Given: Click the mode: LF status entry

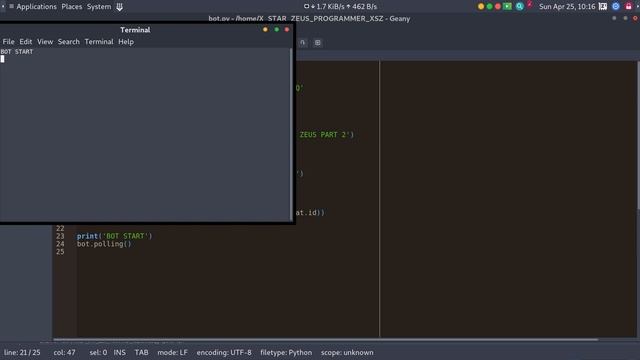Looking at the screenshot, I should [172, 353].
